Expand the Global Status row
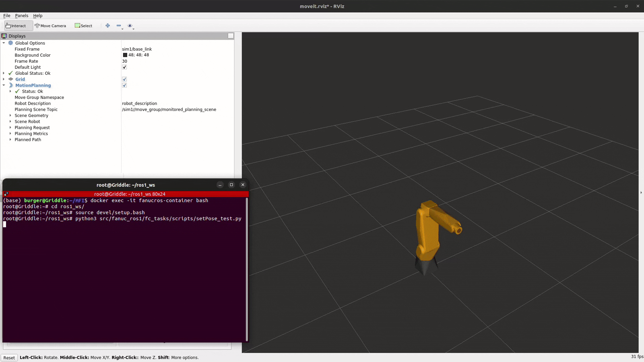Image resolution: width=644 pixels, height=362 pixels. click(4, 73)
